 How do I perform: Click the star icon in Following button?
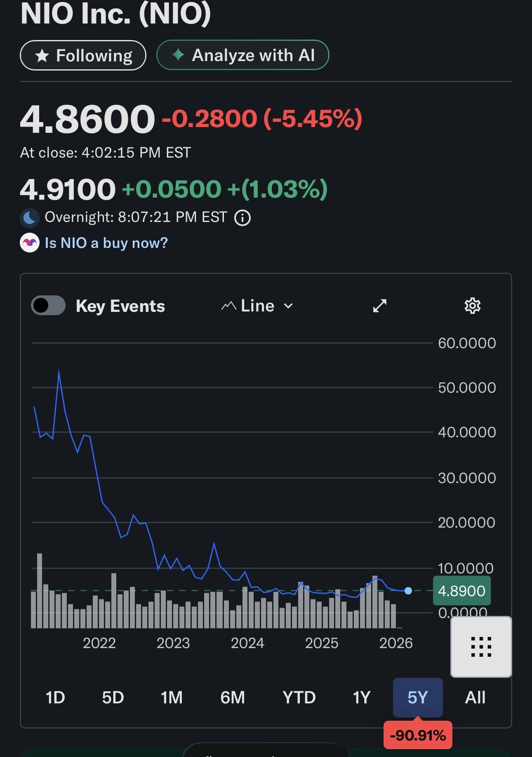(42, 56)
